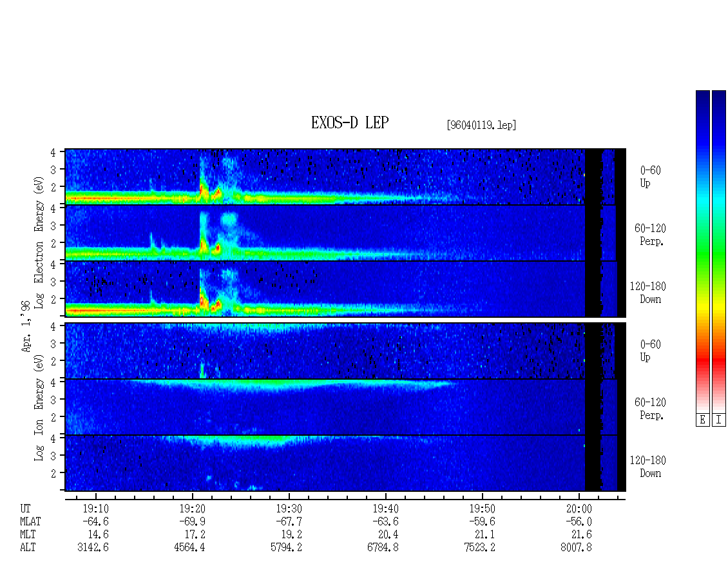Click the MLAT value -63.6
The width and height of the screenshot is (728, 564).
tap(385, 521)
